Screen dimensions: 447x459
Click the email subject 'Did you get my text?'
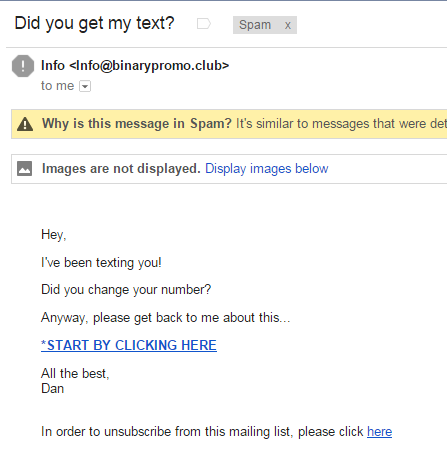[95, 24]
